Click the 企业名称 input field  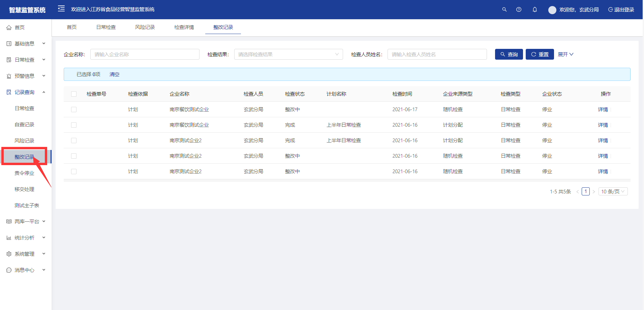click(x=145, y=54)
